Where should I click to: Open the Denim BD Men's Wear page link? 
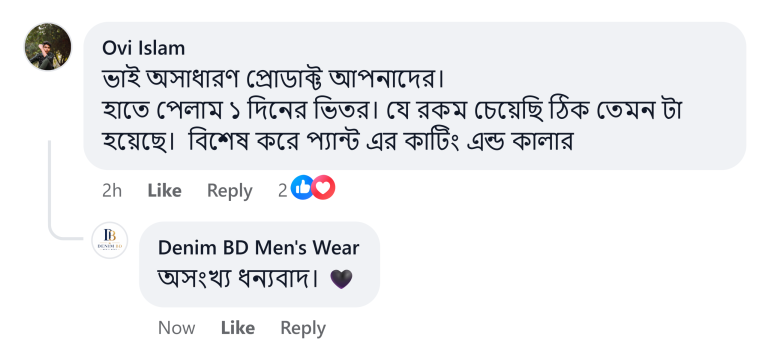pyautogui.click(x=259, y=248)
